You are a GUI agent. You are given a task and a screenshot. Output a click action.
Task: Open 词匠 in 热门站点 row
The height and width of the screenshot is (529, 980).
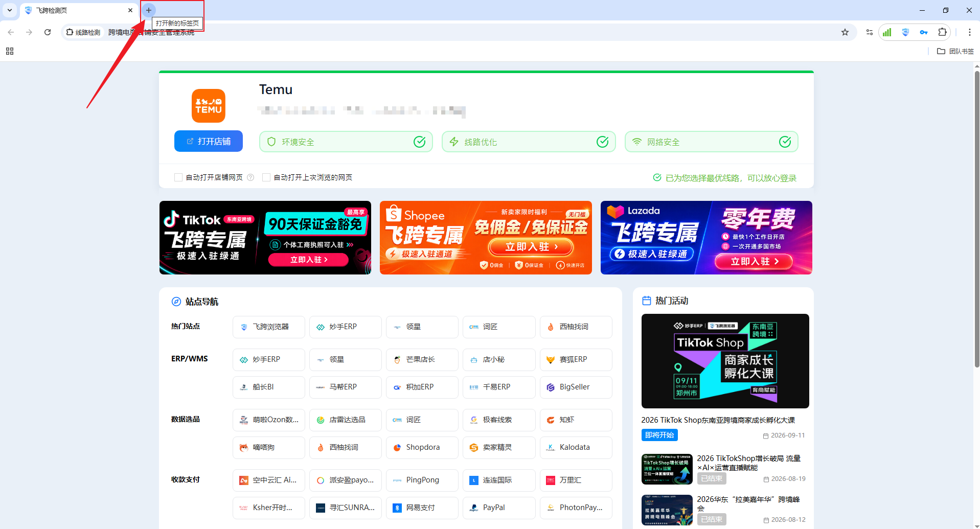499,327
